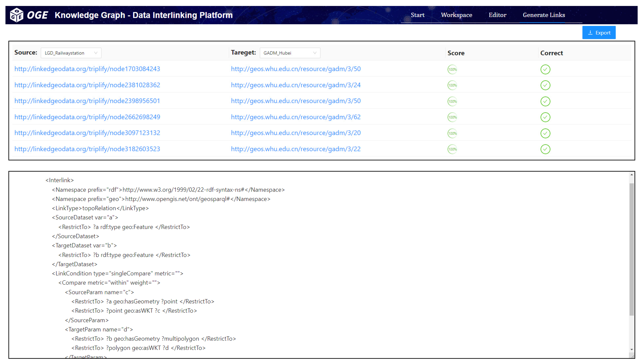The width and height of the screenshot is (639, 364).
Task: Toggle correct checkmark for gadm/3/22 row
Action: click(x=545, y=149)
